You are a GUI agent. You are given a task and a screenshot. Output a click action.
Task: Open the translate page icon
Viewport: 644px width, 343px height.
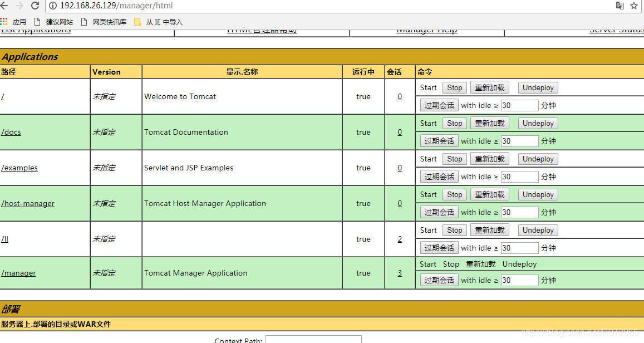click(620, 6)
